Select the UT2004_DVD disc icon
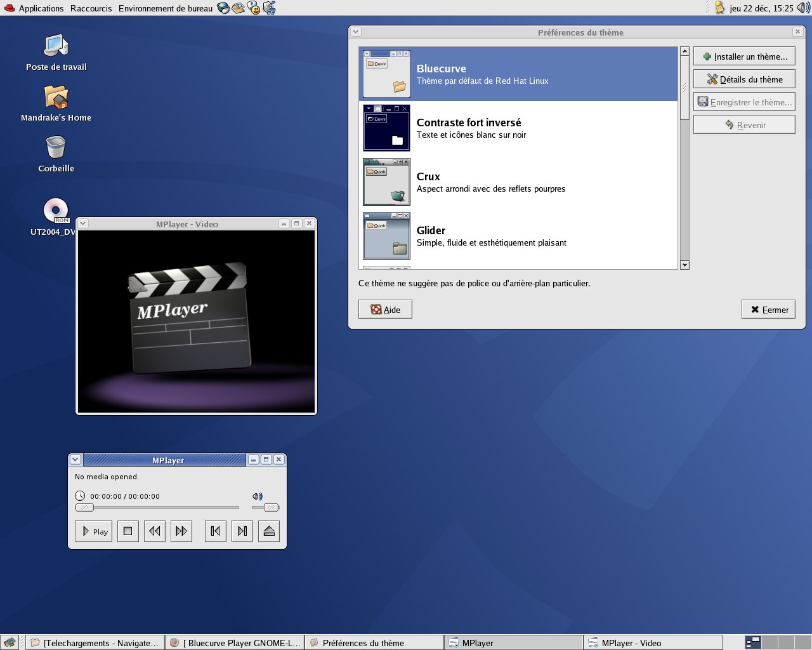The image size is (812, 650). pyautogui.click(x=55, y=217)
